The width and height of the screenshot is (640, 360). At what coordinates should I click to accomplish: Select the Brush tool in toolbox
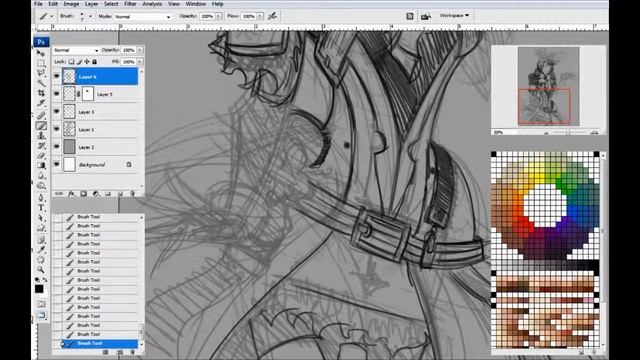(41, 126)
